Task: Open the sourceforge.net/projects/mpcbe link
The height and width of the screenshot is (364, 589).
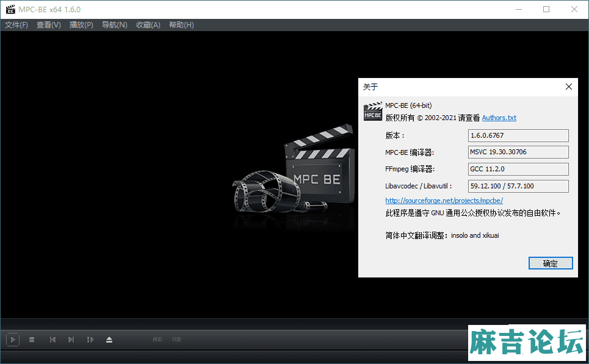Action: click(444, 201)
